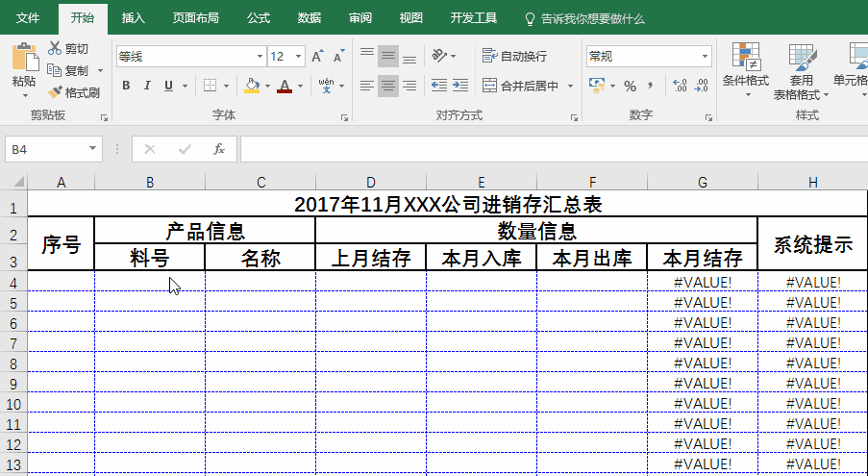Open font color dropdown arrow
This screenshot has height=476, width=868.
pyautogui.click(x=300, y=87)
